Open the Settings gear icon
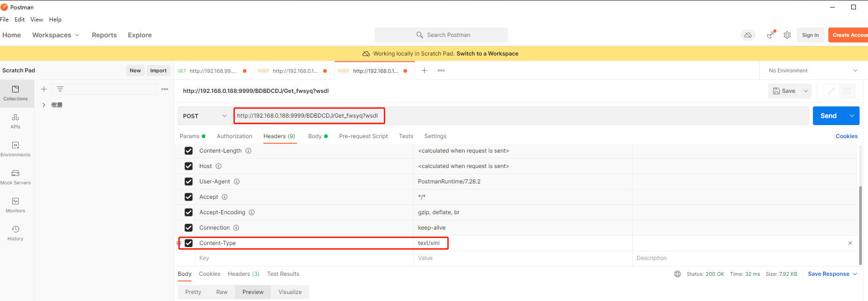Viewport: 868px width, 301px height. 787,35
